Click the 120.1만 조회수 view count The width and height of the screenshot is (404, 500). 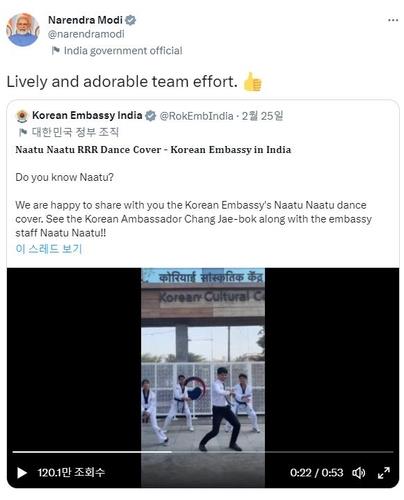pos(71,472)
